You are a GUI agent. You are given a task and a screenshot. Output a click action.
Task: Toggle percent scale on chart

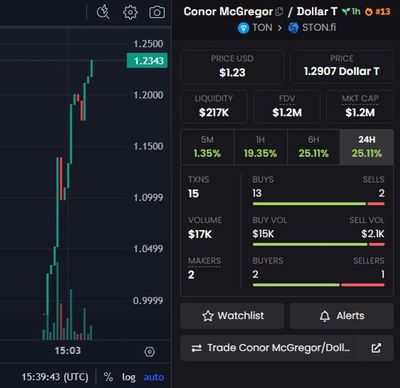coord(108,377)
